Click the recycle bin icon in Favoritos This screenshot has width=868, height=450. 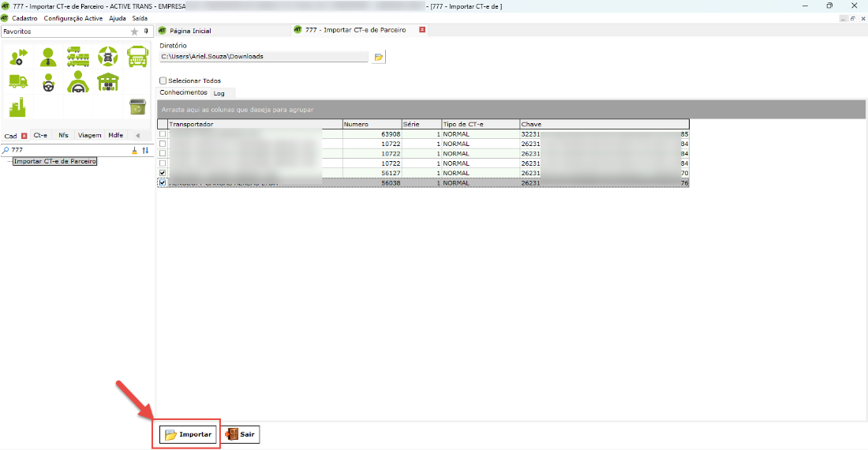[x=137, y=107]
